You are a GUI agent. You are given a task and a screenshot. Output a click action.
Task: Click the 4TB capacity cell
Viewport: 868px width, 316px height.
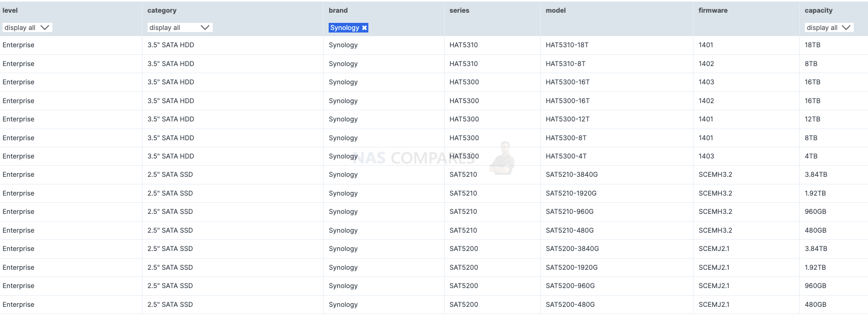pyautogui.click(x=811, y=156)
